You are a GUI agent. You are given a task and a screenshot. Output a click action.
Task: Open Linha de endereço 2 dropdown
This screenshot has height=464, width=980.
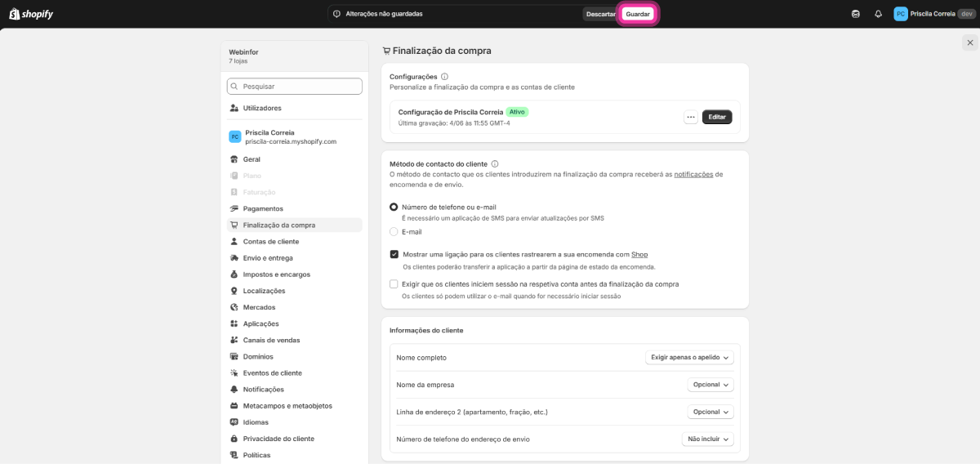point(710,412)
